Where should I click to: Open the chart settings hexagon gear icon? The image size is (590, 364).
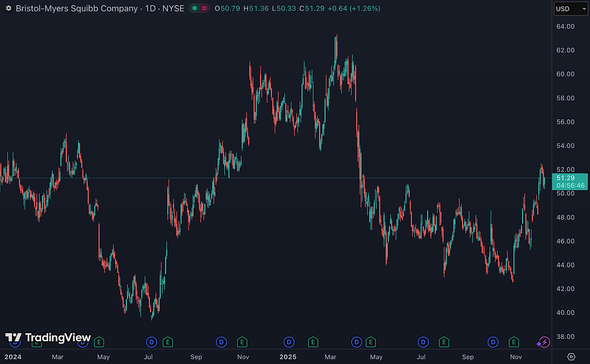click(x=571, y=356)
